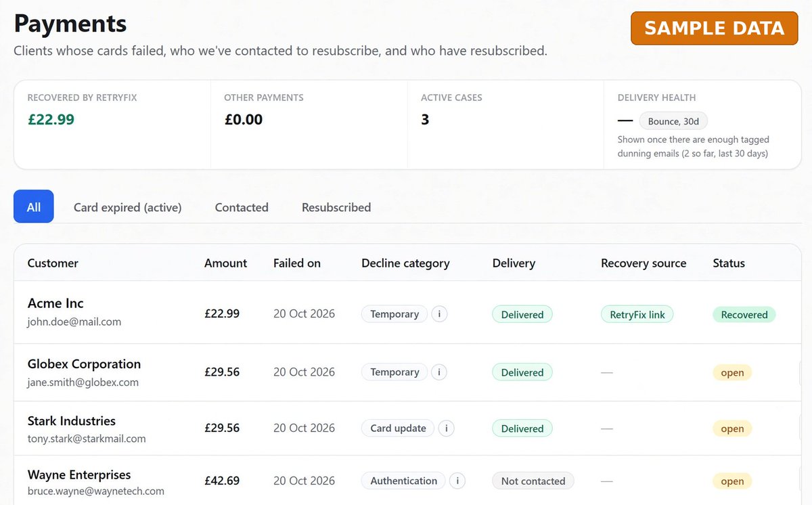This screenshot has width=812, height=505.
Task: Click email bruce.wayne@waynetech.com
Action: (x=95, y=491)
